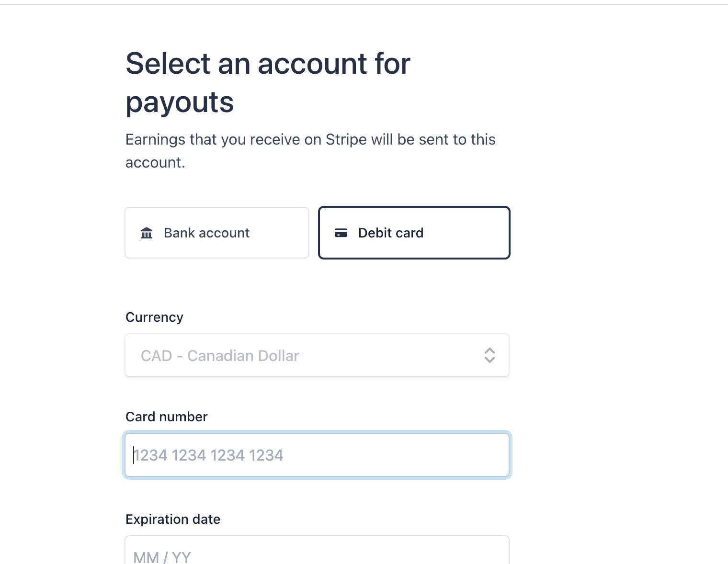728x564 pixels.
Task: Focus the Card number input field
Action: point(317,455)
